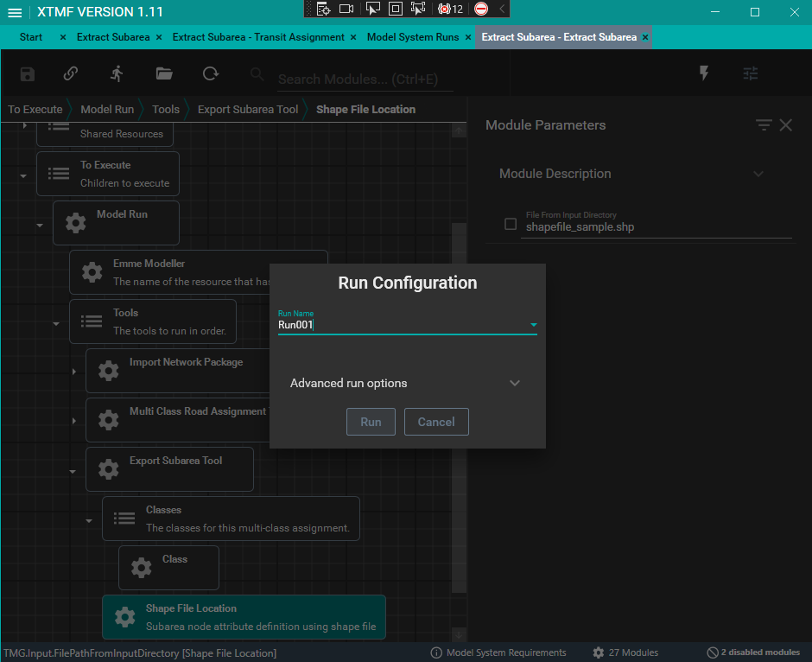Close the Module Parameters panel
Screen dimensions: 812x662
pos(785,124)
